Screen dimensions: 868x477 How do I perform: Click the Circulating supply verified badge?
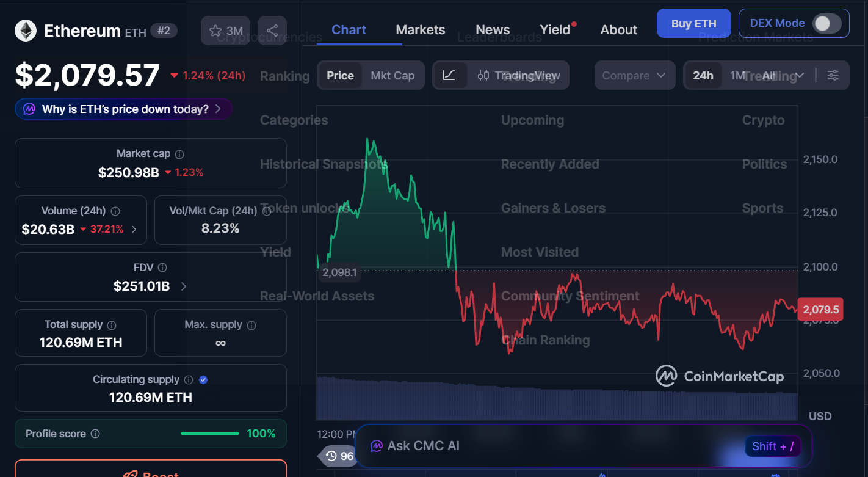[204, 380]
